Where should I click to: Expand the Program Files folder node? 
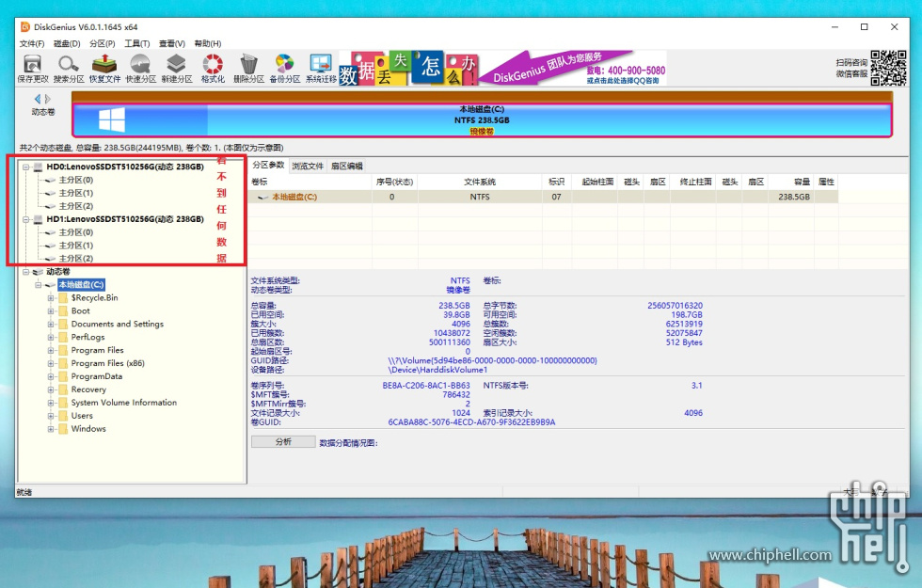point(51,350)
